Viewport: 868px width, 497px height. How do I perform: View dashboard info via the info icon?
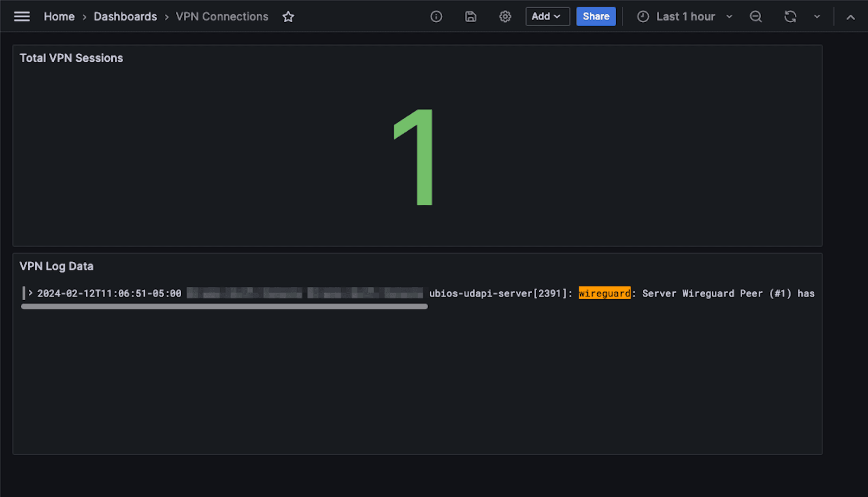436,16
